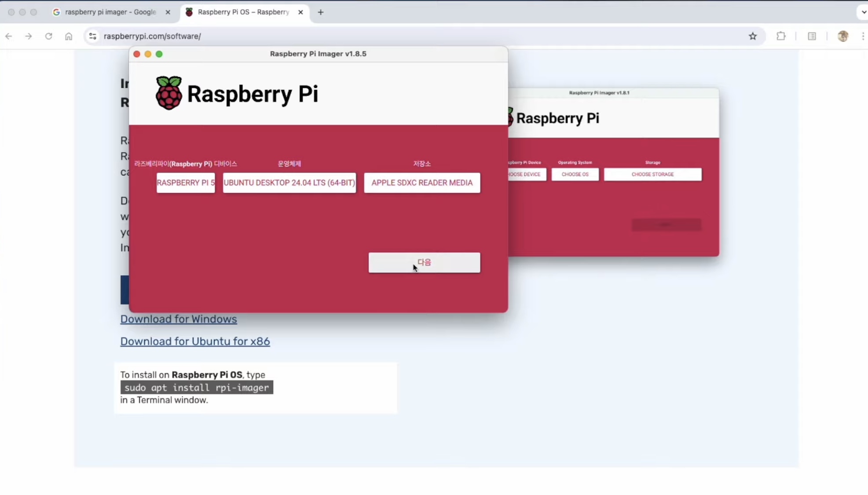The image size is (868, 495).
Task: Click Download for Ubuntu for x86 link
Action: [195, 341]
